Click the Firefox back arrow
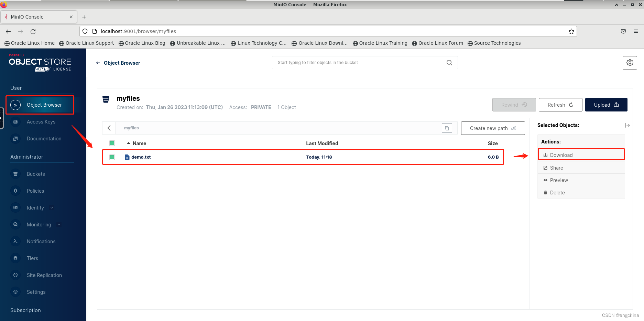 (x=8, y=31)
